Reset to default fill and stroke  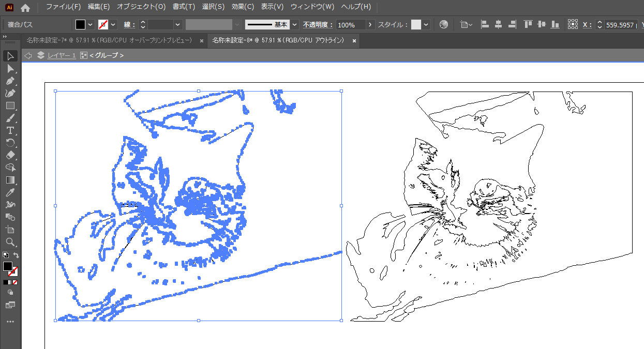pyautogui.click(x=5, y=255)
